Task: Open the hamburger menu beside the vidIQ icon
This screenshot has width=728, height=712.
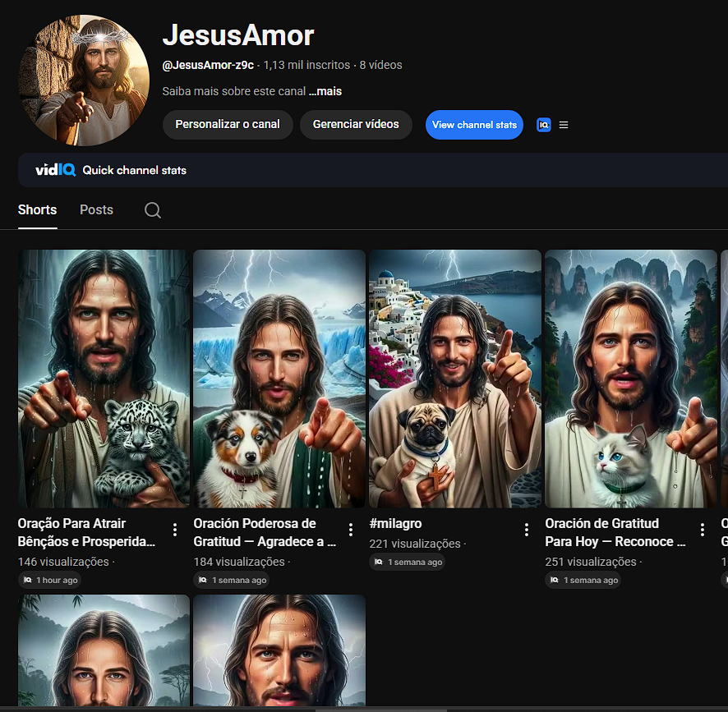Action: (564, 125)
